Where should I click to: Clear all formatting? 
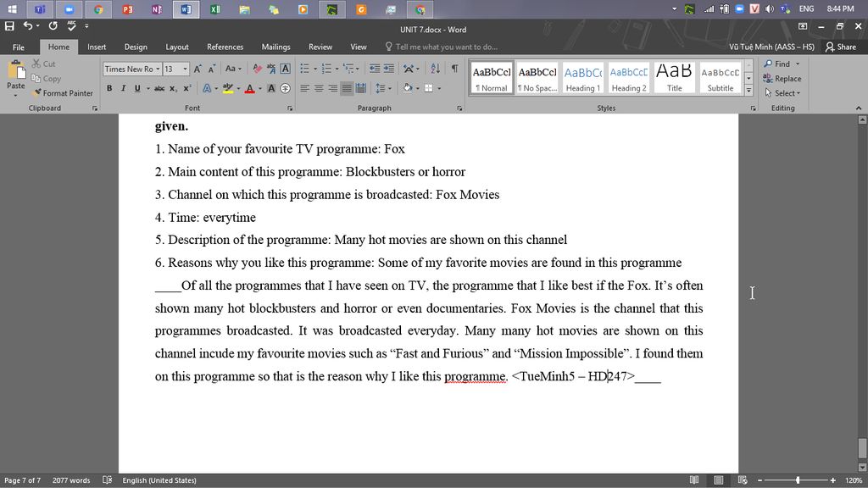click(257, 69)
